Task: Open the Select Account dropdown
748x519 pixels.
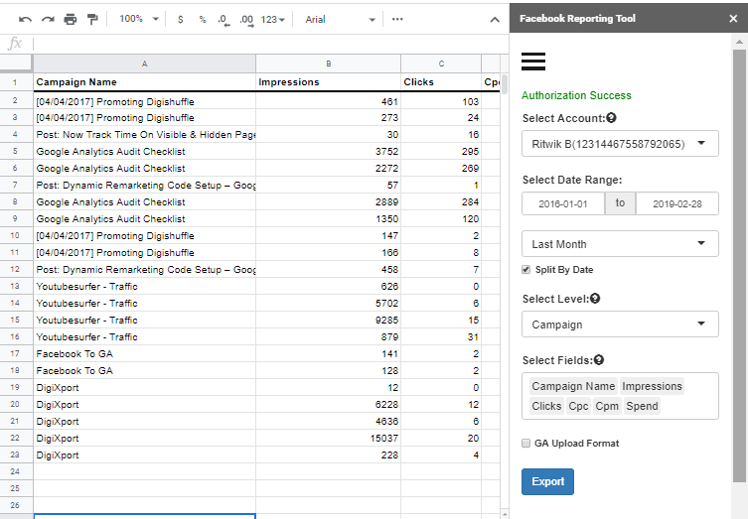Action: tap(620, 144)
